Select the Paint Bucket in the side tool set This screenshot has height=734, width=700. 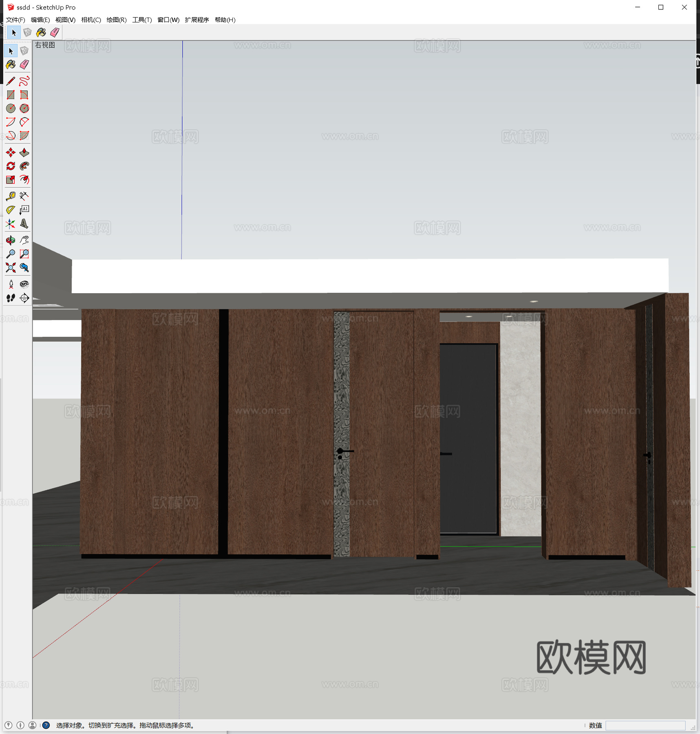[11, 64]
